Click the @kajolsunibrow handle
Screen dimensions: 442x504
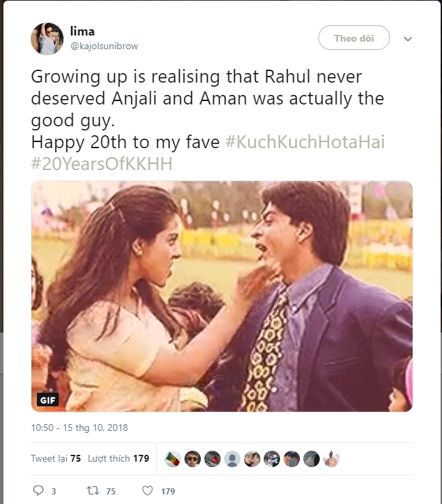[105, 45]
